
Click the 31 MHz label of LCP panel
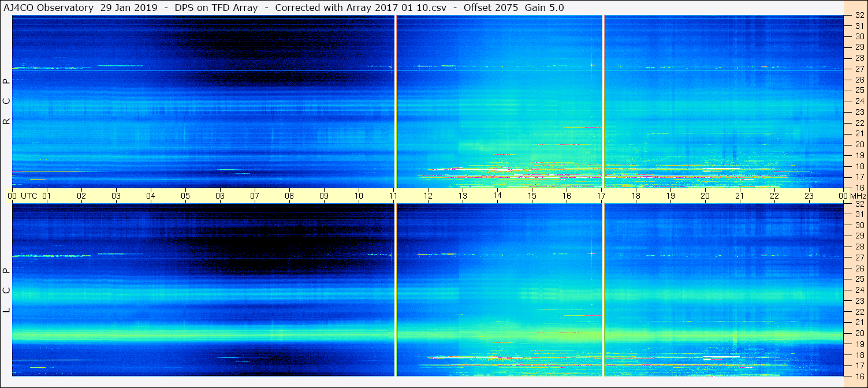click(x=859, y=214)
